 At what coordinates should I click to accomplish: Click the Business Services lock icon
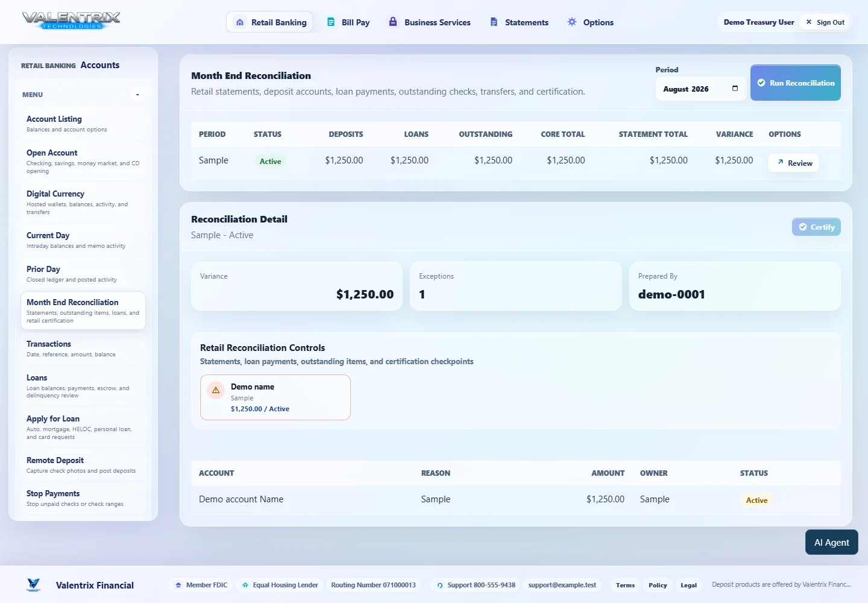(x=393, y=22)
